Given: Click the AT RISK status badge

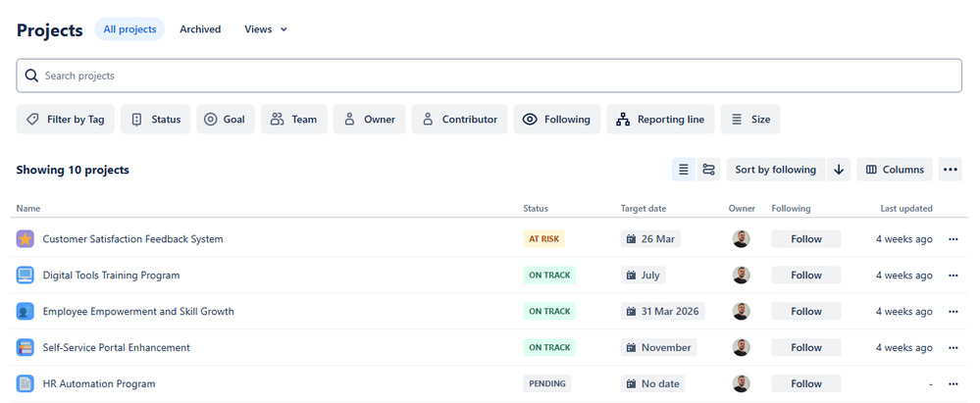Looking at the screenshot, I should point(543,238).
